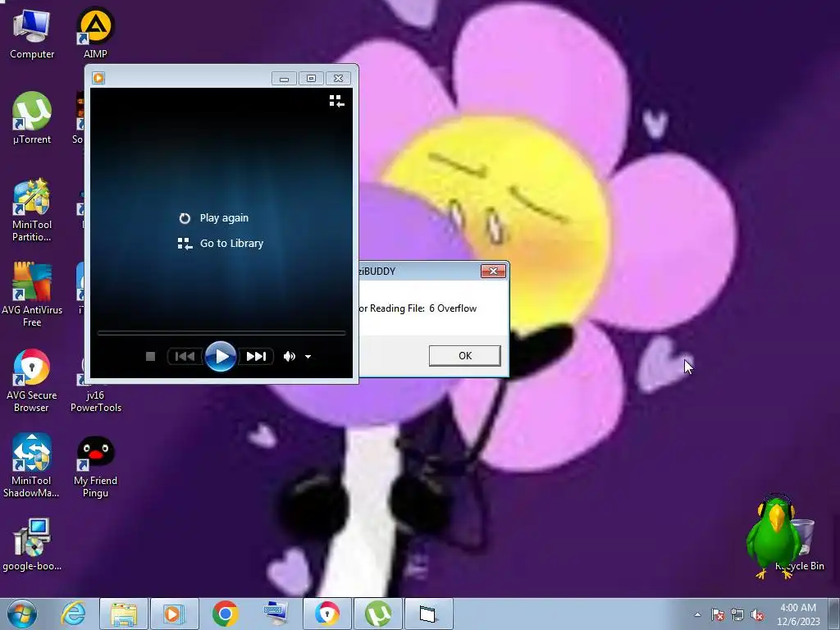This screenshot has height=630, width=840.
Task: Open AVG AntiVirus Free shortcut
Action: [32, 294]
